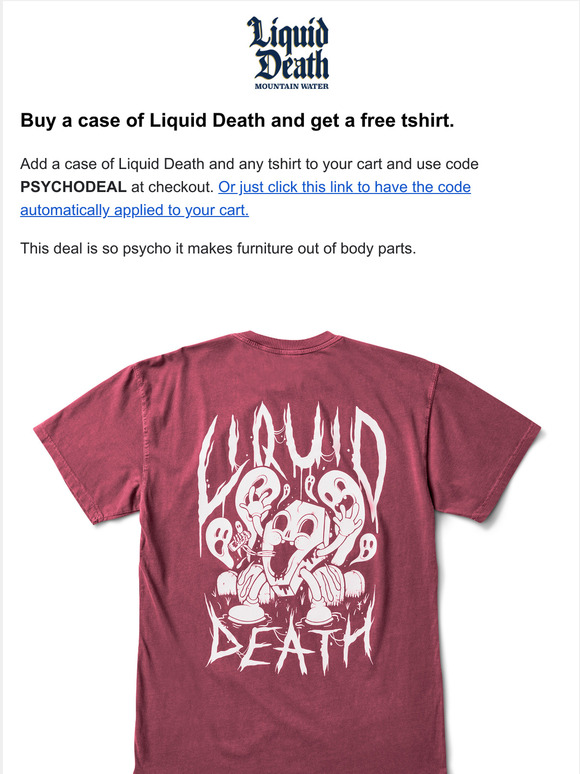
Task: Click the raised cartoon hand on right
Action: (347, 521)
